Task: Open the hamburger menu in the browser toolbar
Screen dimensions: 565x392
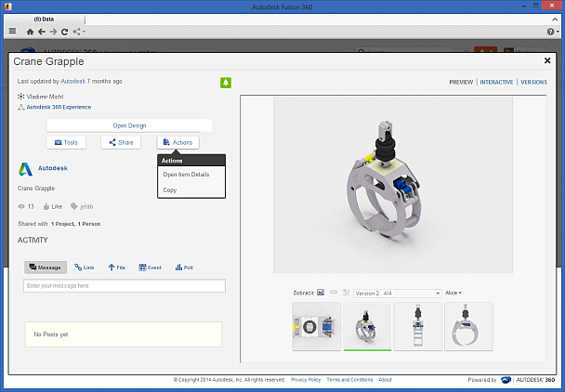Action: click(13, 32)
